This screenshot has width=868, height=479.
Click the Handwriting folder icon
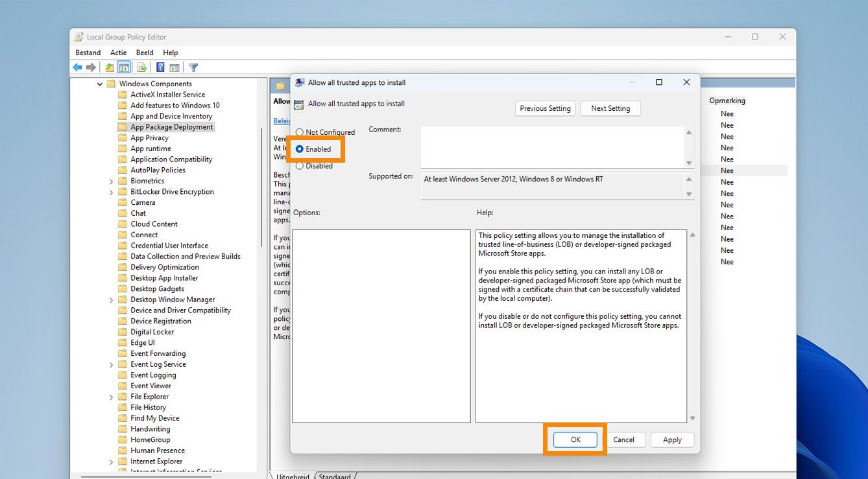click(x=123, y=429)
